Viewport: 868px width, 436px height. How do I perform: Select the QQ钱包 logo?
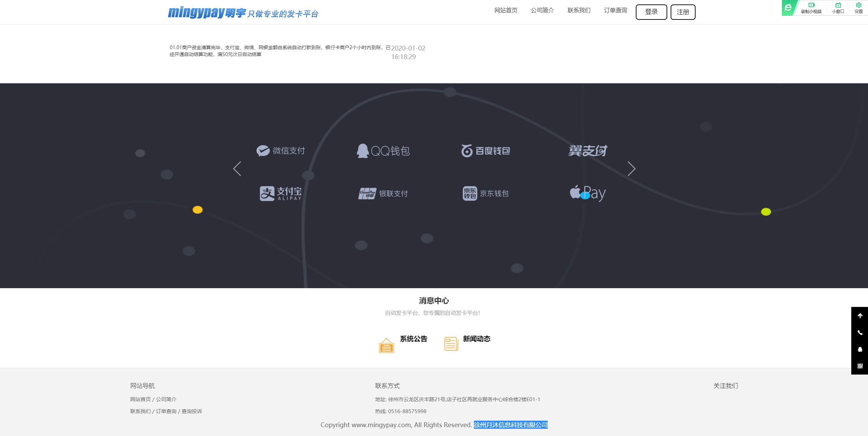[x=383, y=151]
